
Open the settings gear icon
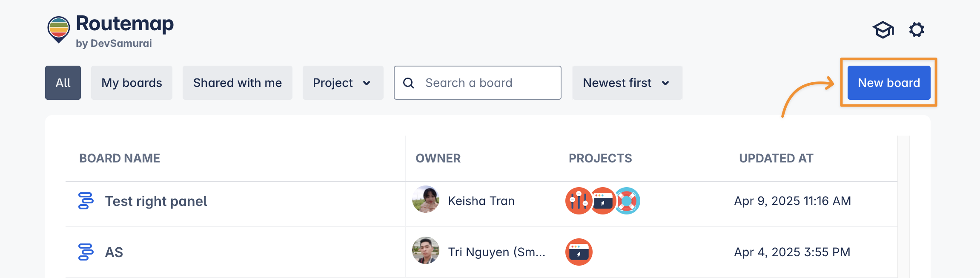[917, 30]
